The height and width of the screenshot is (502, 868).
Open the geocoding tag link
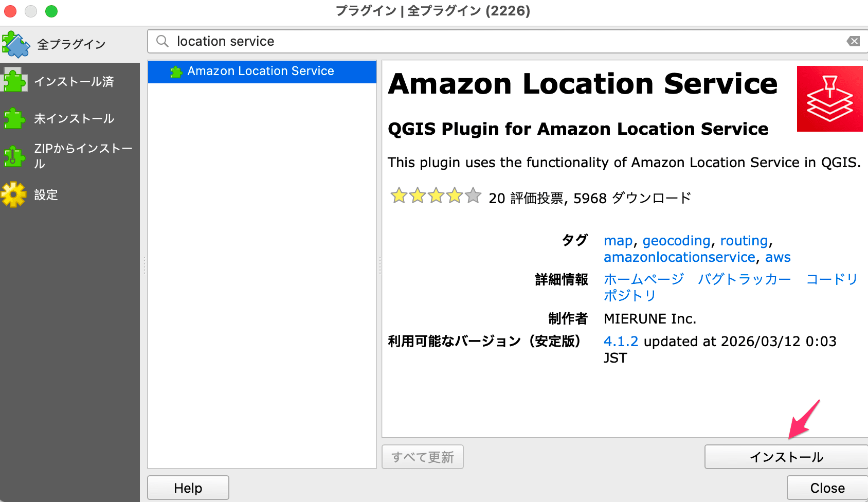677,240
